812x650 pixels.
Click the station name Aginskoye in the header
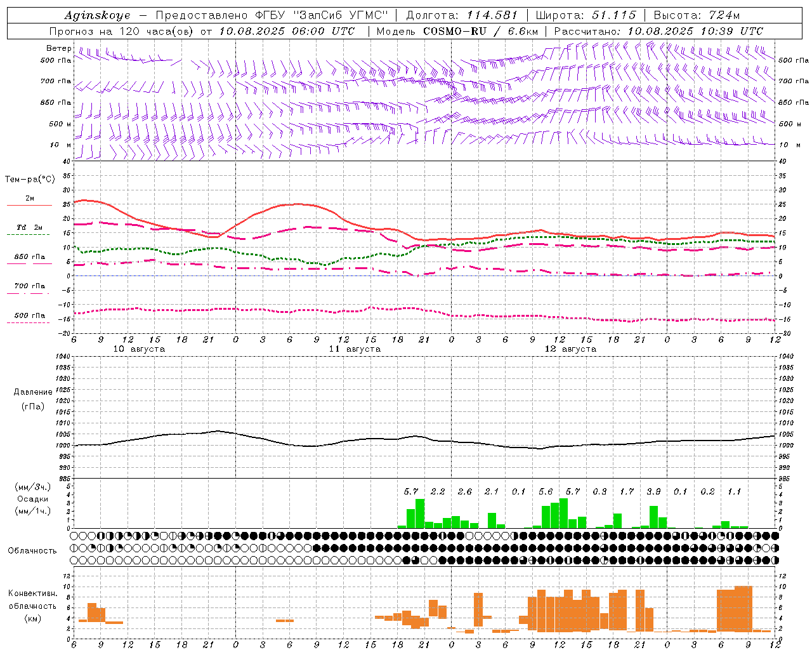point(98,15)
